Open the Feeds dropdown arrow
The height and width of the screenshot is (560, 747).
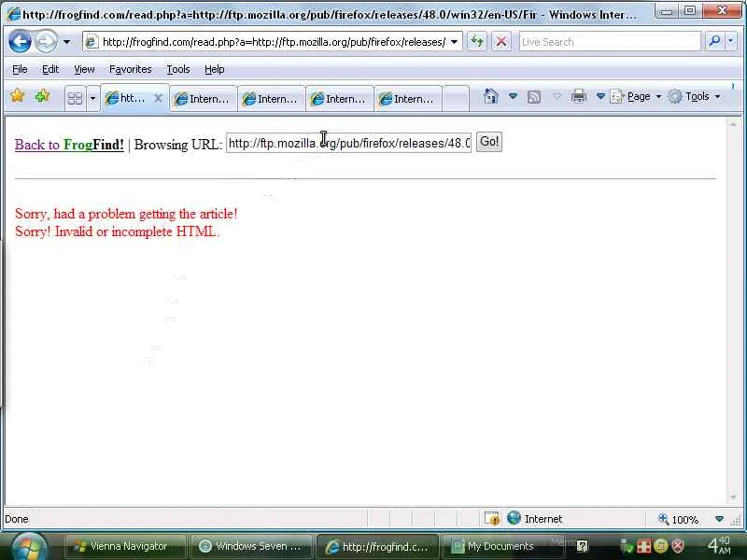[557, 96]
